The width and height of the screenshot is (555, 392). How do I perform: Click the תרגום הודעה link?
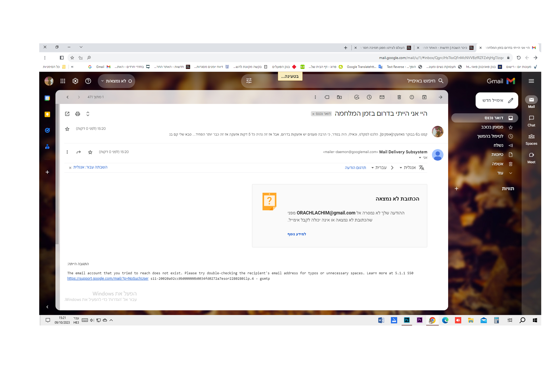355,168
